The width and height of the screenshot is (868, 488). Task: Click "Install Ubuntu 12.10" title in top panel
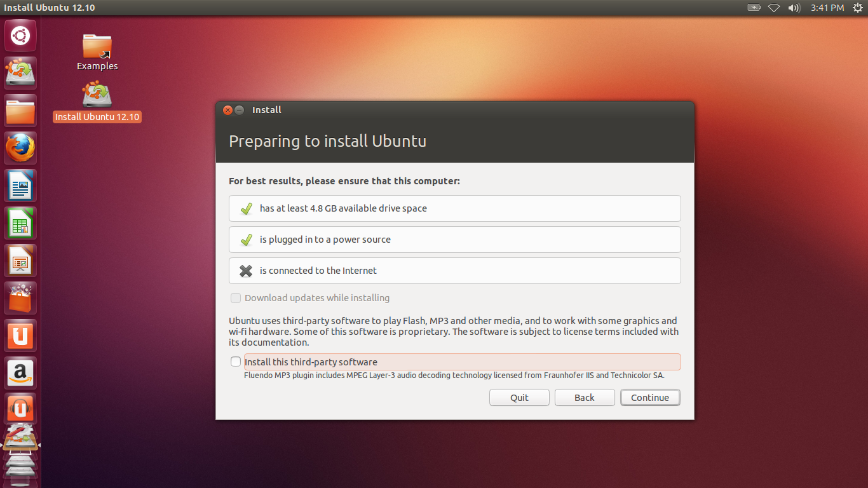click(50, 8)
